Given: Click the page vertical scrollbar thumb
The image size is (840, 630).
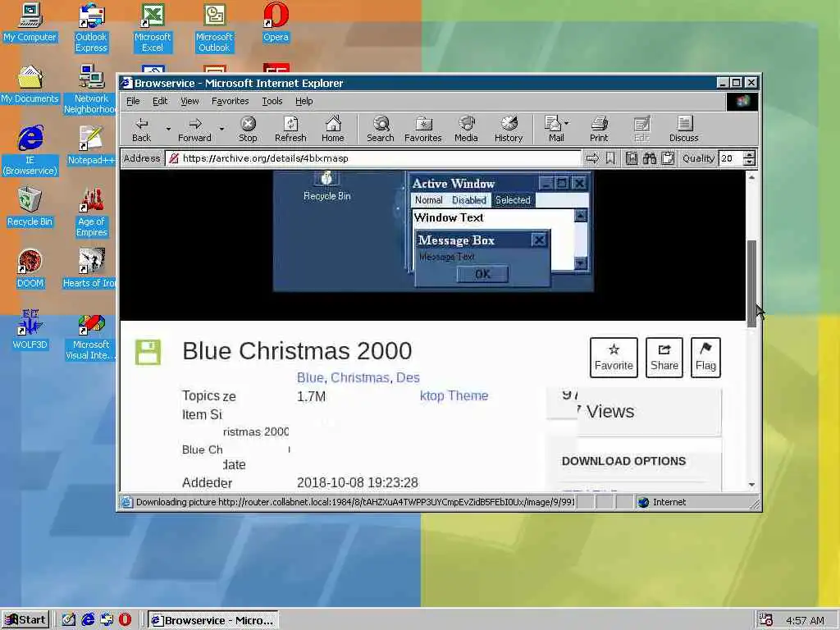Looking at the screenshot, I should [751, 283].
